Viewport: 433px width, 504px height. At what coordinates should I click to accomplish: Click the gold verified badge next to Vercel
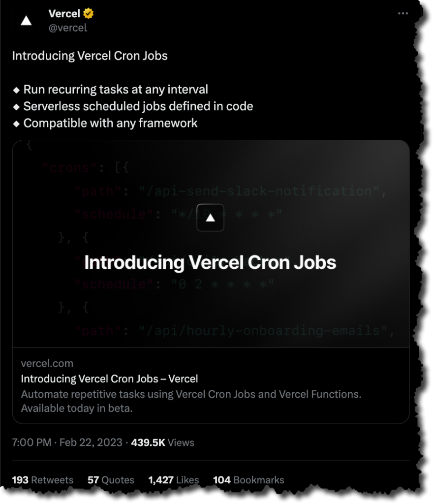coord(88,13)
